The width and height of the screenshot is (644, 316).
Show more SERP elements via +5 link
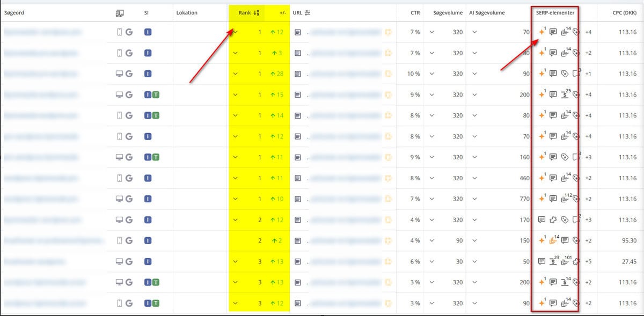click(588, 262)
